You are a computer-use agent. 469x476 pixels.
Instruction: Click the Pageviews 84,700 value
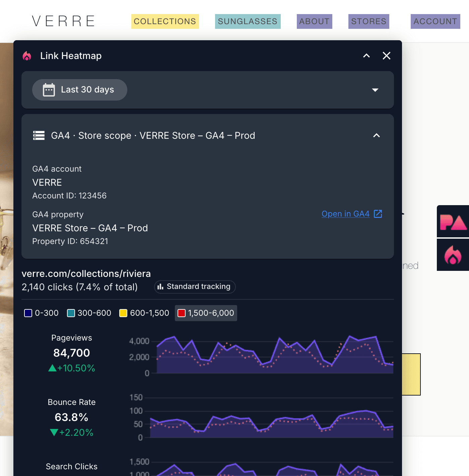(72, 353)
